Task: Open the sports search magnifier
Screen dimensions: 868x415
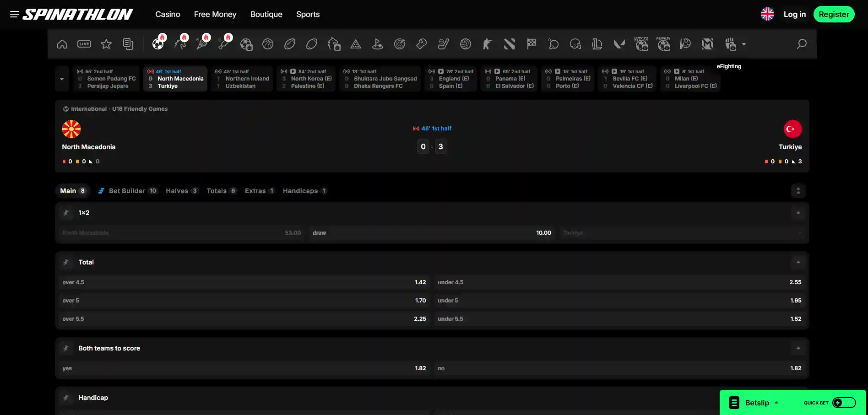Action: tap(802, 44)
